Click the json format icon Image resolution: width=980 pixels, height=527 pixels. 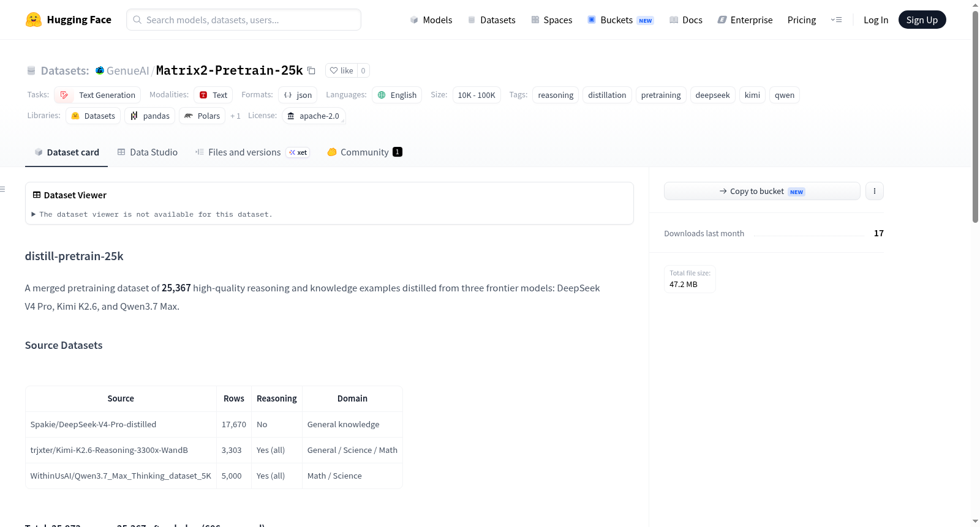pyautogui.click(x=288, y=95)
